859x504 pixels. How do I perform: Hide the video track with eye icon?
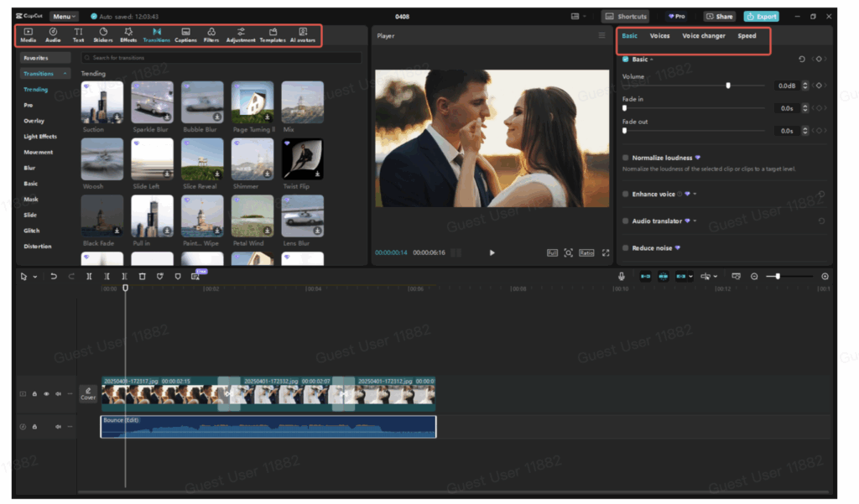(x=46, y=393)
